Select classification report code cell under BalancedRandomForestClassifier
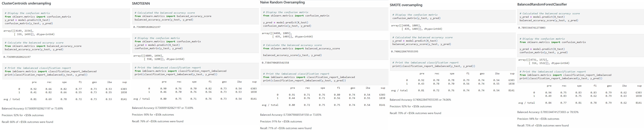 coord(580,75)
